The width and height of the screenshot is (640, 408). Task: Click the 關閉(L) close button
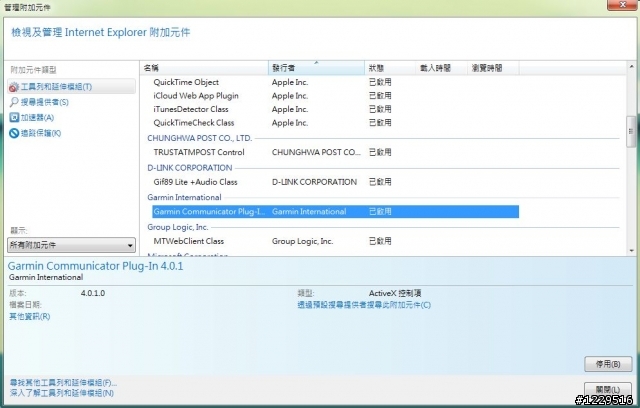point(608,389)
